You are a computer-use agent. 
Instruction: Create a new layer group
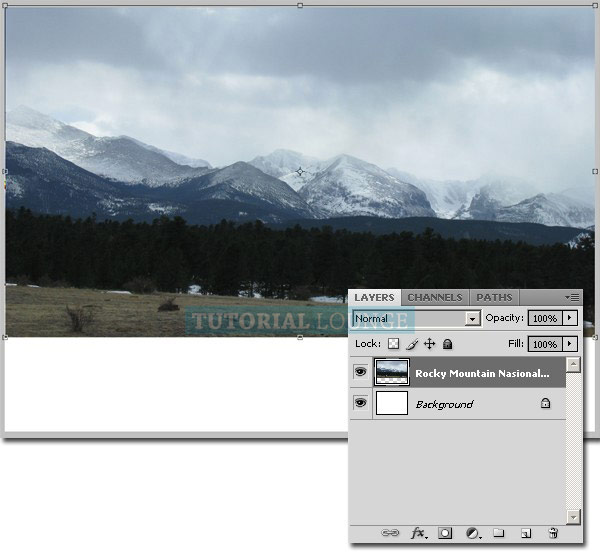coord(498,534)
